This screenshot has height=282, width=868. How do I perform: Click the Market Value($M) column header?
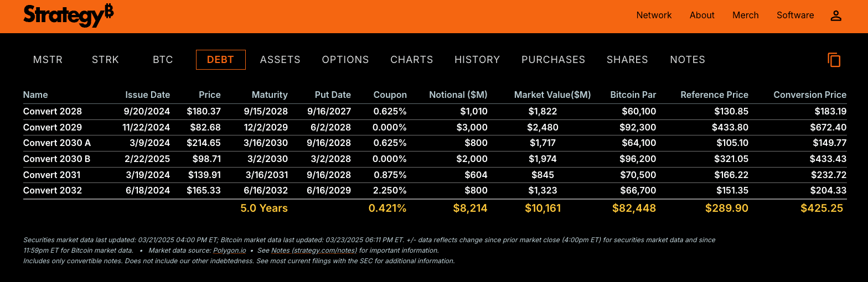552,95
